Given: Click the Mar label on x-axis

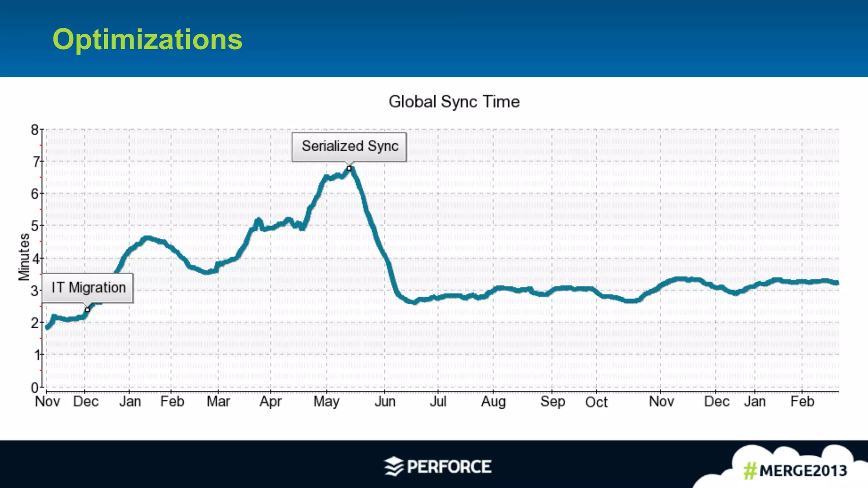Looking at the screenshot, I should (x=218, y=402).
